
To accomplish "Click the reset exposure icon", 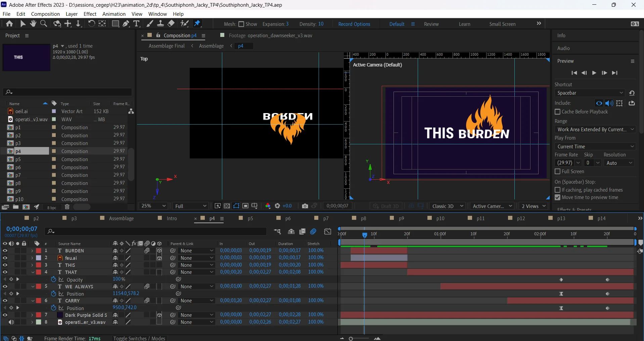I will coord(277,206).
